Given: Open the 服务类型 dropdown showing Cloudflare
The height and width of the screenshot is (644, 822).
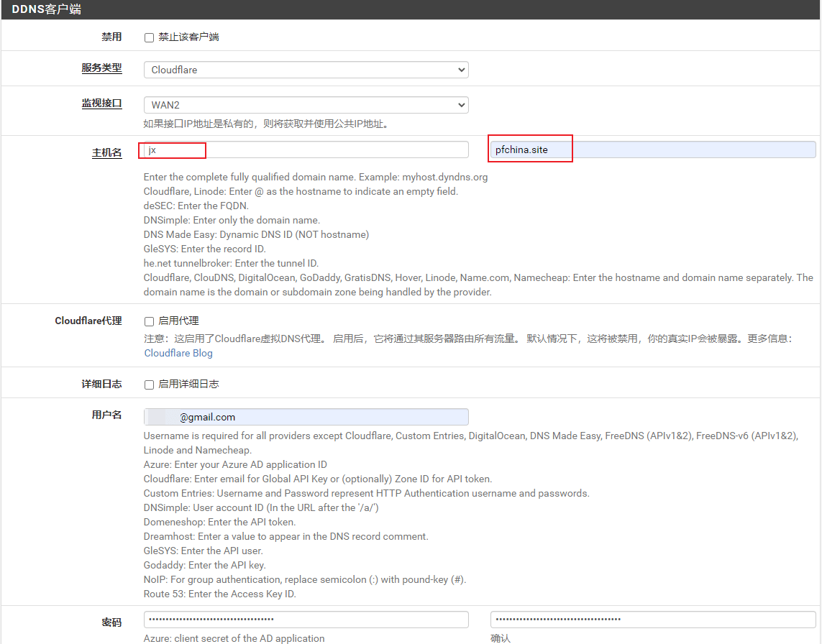Looking at the screenshot, I should click(306, 70).
